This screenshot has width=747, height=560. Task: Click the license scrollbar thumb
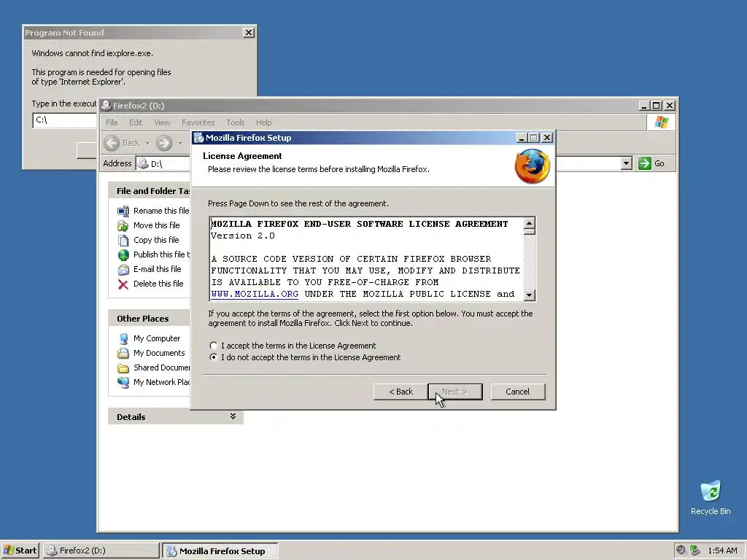(x=530, y=232)
